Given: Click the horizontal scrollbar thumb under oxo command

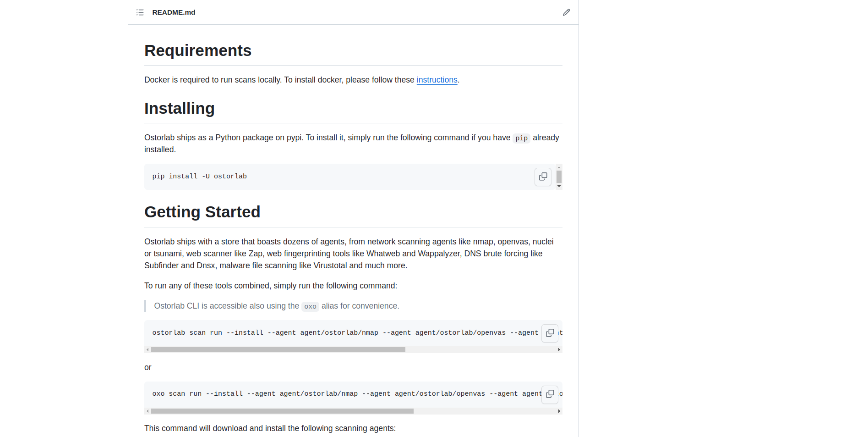Looking at the screenshot, I should click(282, 411).
